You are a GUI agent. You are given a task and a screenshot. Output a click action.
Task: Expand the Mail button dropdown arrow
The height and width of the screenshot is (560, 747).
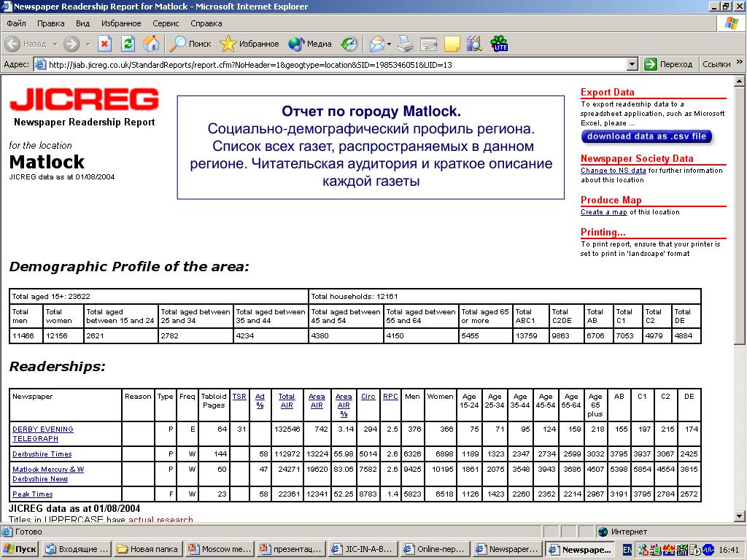tap(390, 44)
